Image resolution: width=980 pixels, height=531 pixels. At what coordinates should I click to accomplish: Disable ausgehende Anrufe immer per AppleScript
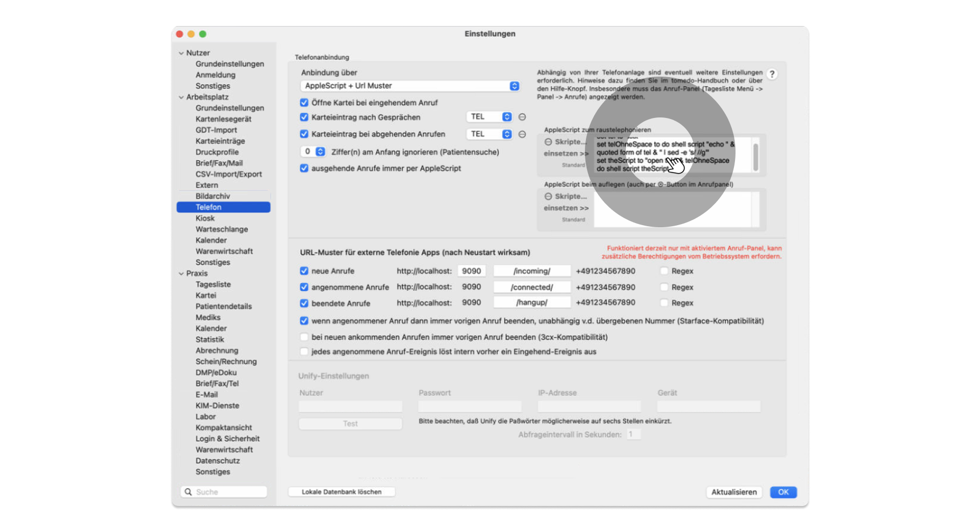pyautogui.click(x=304, y=168)
